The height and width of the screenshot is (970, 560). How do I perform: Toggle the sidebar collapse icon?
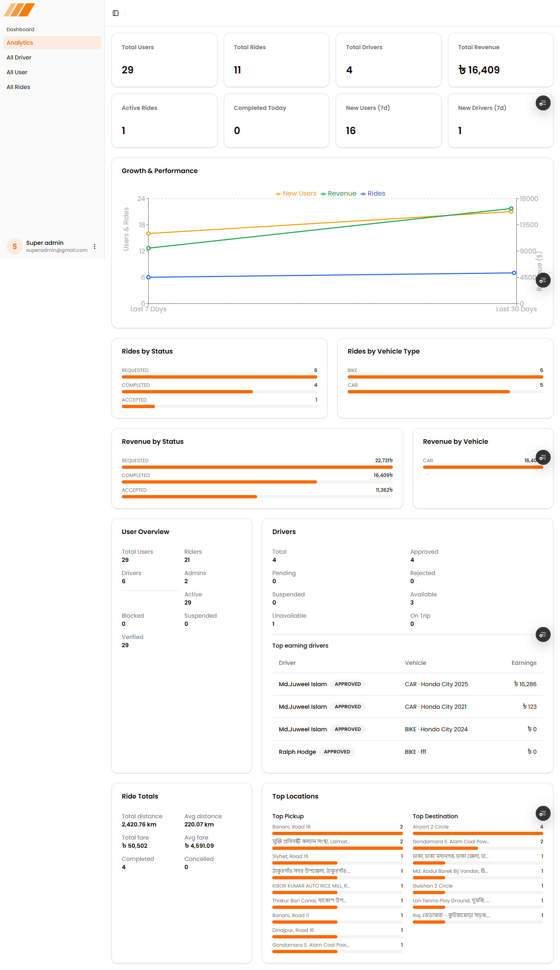116,13
